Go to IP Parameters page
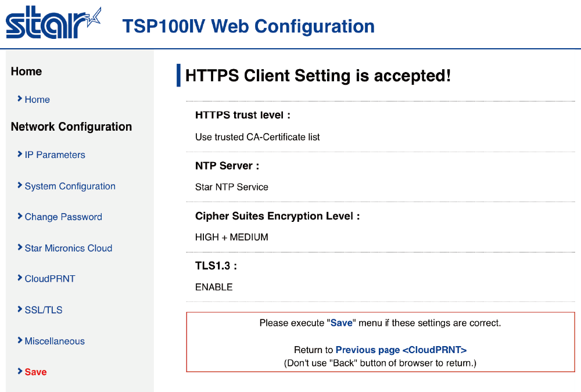Screen dimensions: 581x392 pos(55,155)
